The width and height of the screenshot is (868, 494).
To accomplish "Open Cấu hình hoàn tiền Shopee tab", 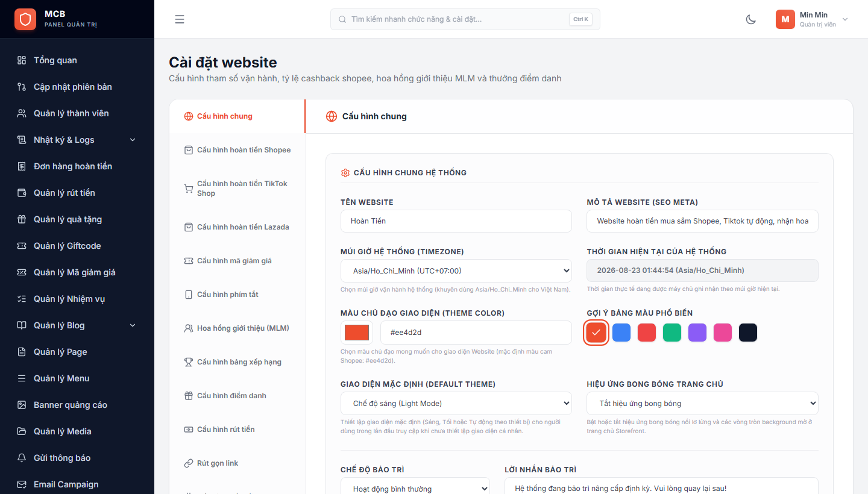I will click(237, 150).
